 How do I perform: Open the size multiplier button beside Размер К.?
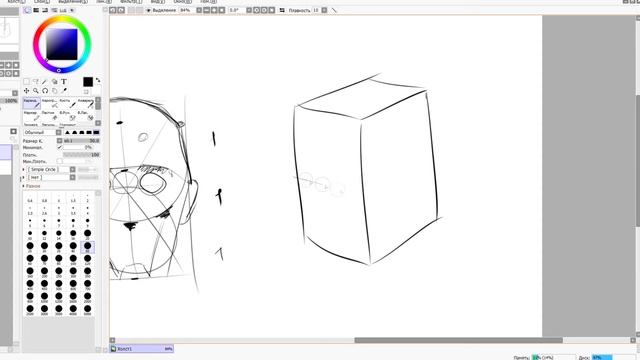[x=60, y=141]
